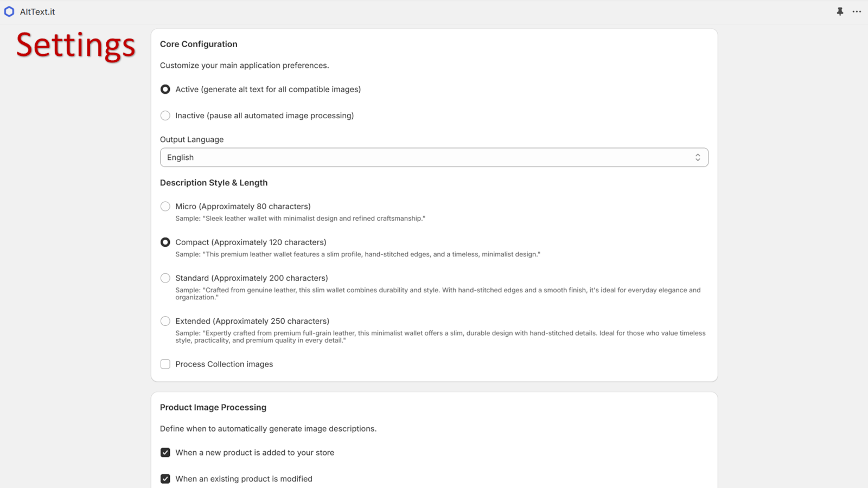Screen dimensions: 868x488
Task: Open the three-dot more options menu
Action: point(858,11)
